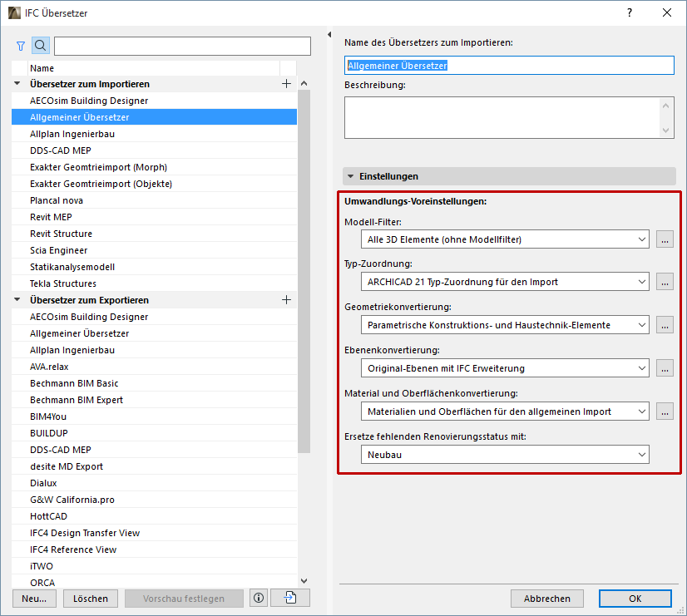Open Material und Oberflächenkonvertierung dropdown
Screen dimensions: 687x616
tap(505, 411)
